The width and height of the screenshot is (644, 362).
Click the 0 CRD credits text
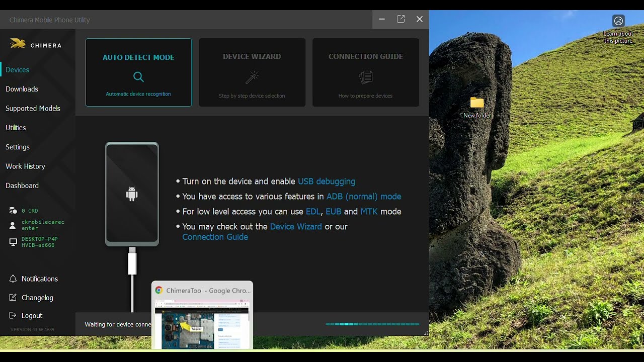pos(30,211)
